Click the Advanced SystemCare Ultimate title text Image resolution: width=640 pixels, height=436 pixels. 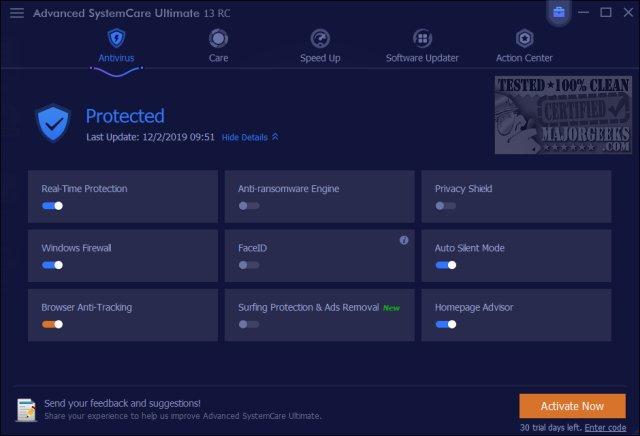[131, 13]
